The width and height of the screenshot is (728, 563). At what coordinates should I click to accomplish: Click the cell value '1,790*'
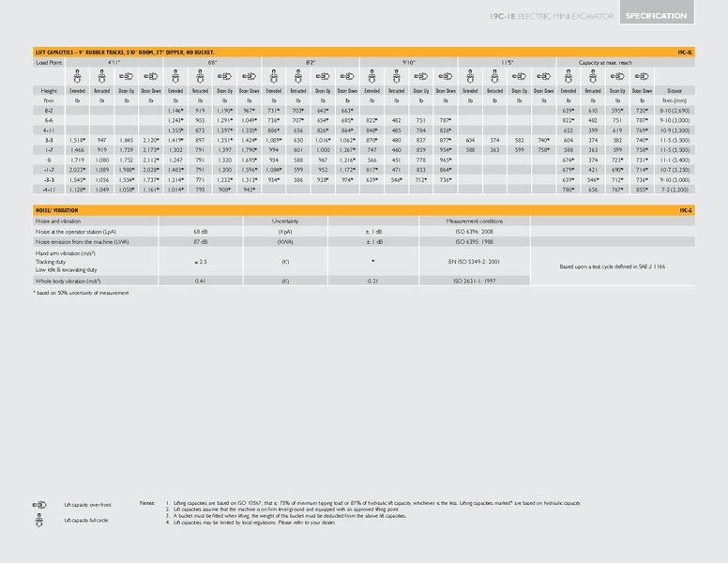pos(250,150)
